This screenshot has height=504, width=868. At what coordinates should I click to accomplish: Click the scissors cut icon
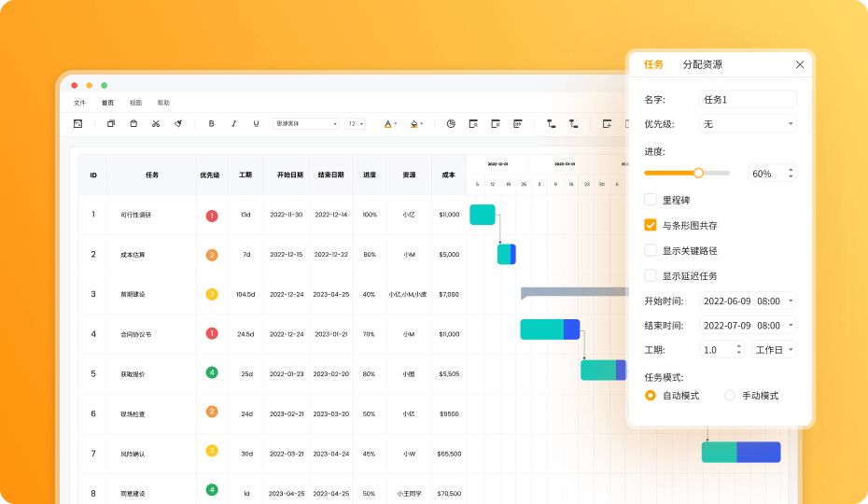click(x=156, y=124)
